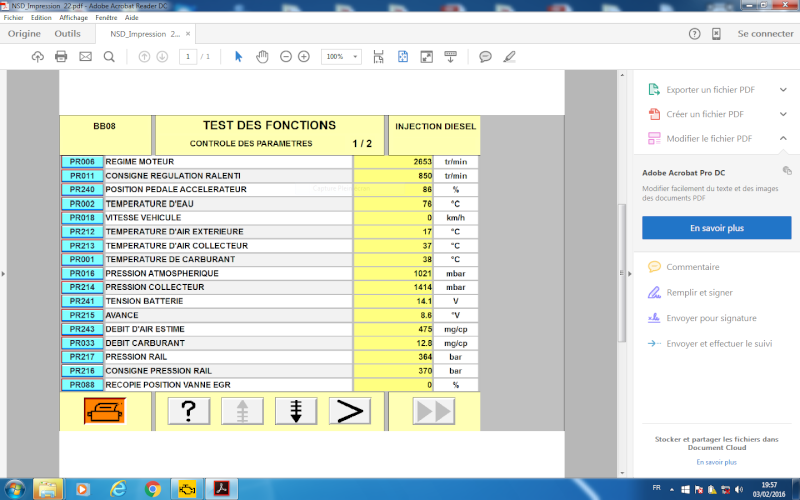Click the cloud upload icon in toolbar
The width and height of the screenshot is (800, 500).
coord(38,57)
